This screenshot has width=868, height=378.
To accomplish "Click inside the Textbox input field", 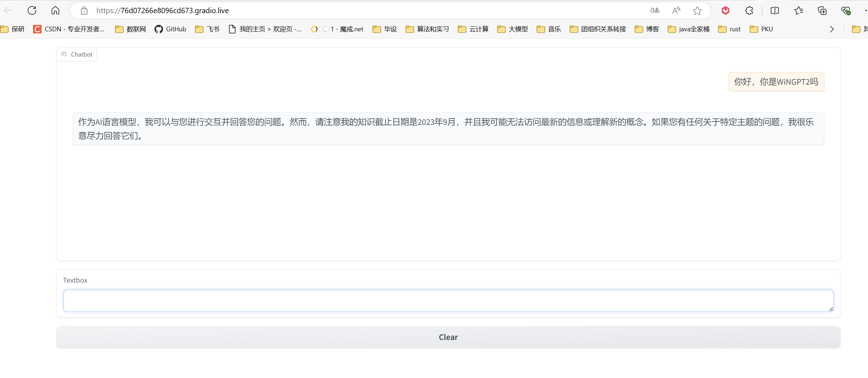I will pos(448,300).
